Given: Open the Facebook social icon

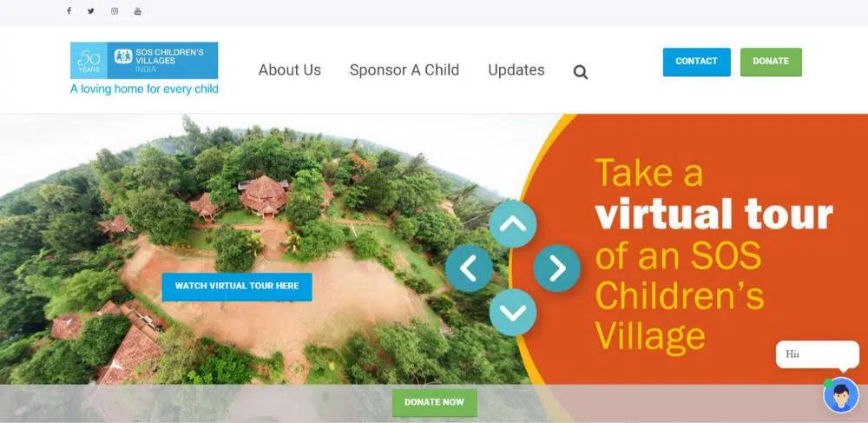Looking at the screenshot, I should pos(69,11).
